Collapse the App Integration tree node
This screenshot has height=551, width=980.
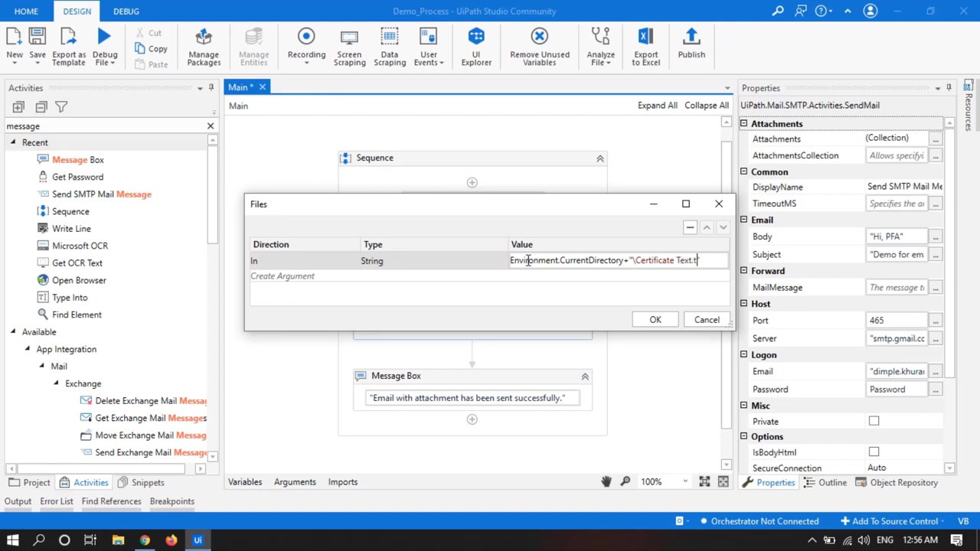click(27, 349)
